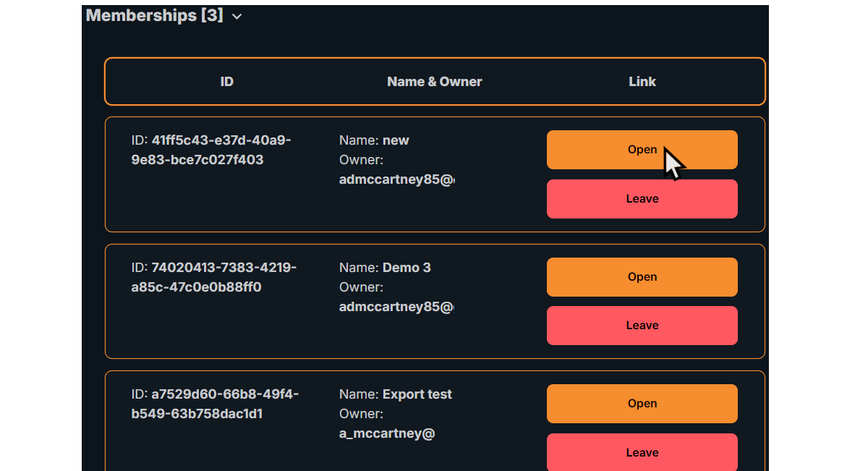Leave the 'new' membership
Image resolution: width=868 pixels, height=471 pixels.
coord(642,199)
